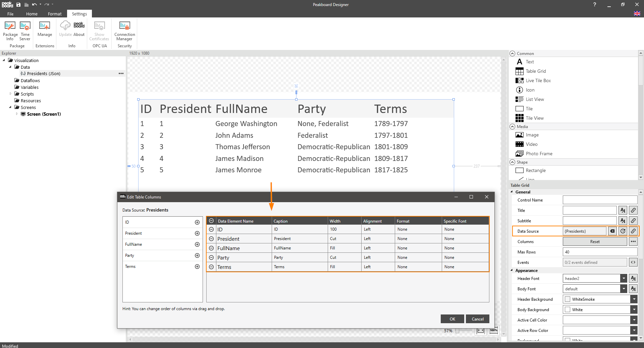Confirm dialog with OK button
The height and width of the screenshot is (348, 644).
coord(452,319)
